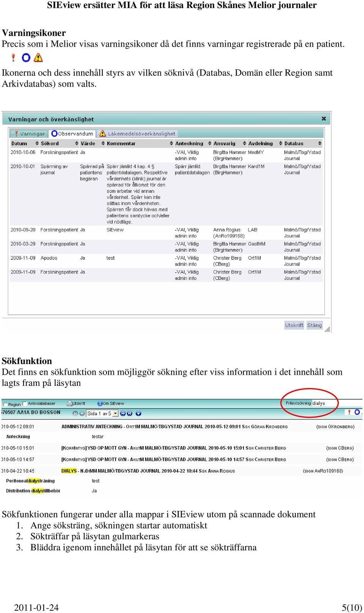Click the Distribution dialystillbehör row
The image size is (364, 613).
[33, 490]
